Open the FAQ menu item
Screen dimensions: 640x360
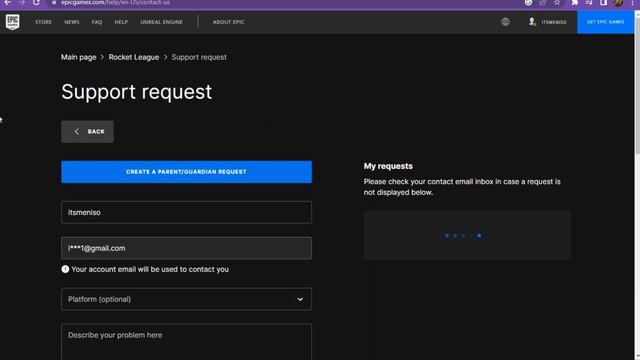tap(97, 22)
